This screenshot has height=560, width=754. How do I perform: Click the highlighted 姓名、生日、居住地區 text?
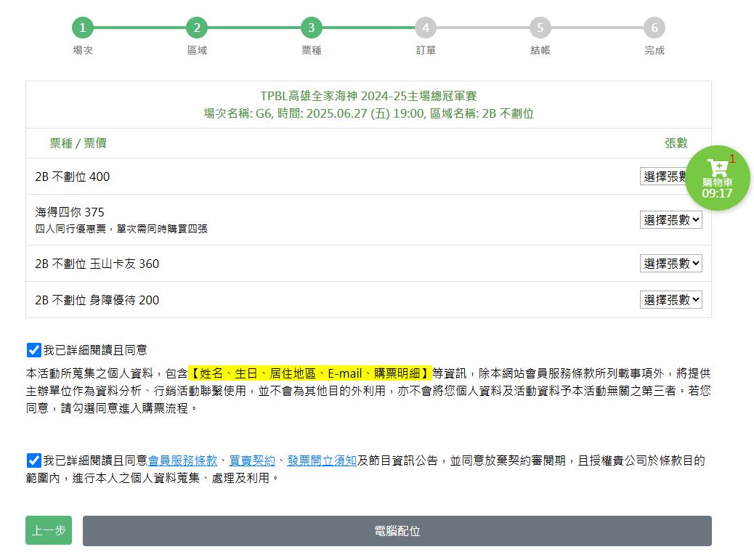tap(310, 373)
